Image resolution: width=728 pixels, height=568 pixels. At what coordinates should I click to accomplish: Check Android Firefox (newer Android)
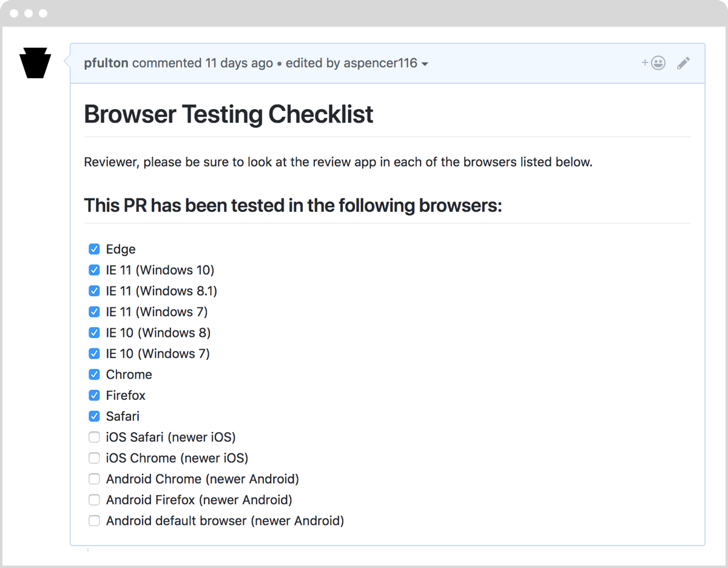94,499
